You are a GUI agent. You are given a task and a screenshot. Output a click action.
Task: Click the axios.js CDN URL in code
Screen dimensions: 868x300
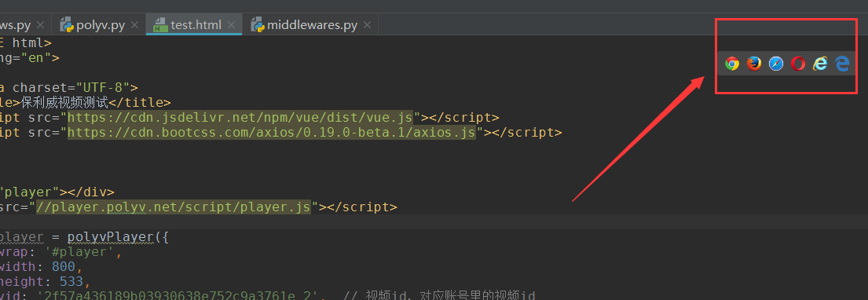272,132
